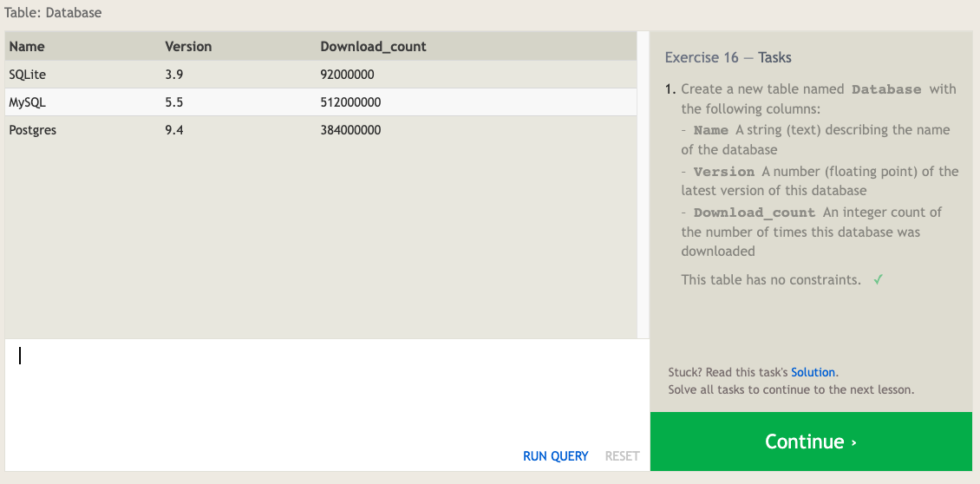Click the RUN QUERY button

click(x=556, y=456)
